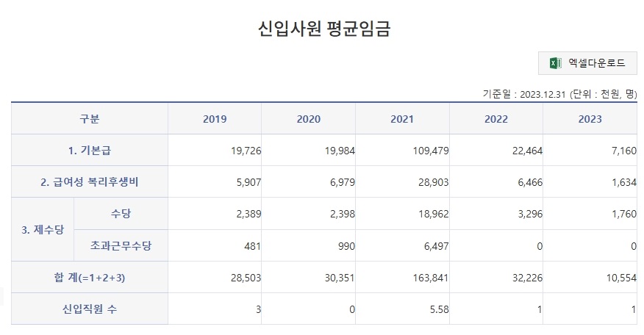Select cell value 3,296
The image size is (644, 335).
point(530,214)
